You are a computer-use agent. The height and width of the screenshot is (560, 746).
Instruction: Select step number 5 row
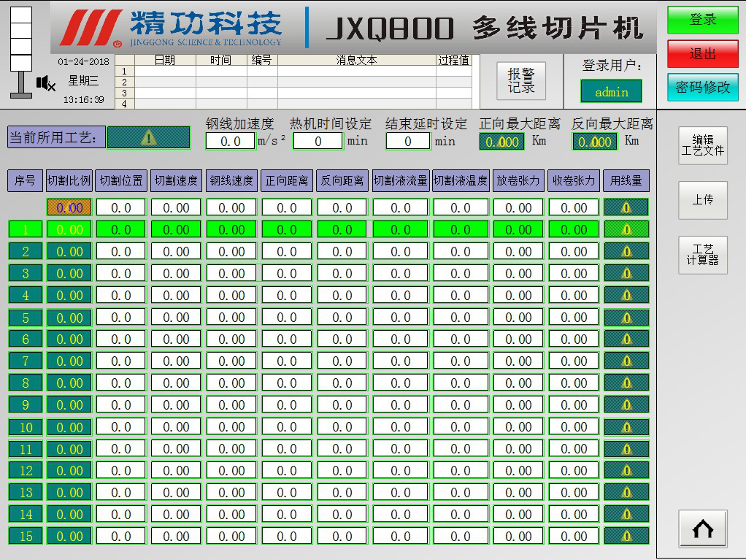[26, 318]
